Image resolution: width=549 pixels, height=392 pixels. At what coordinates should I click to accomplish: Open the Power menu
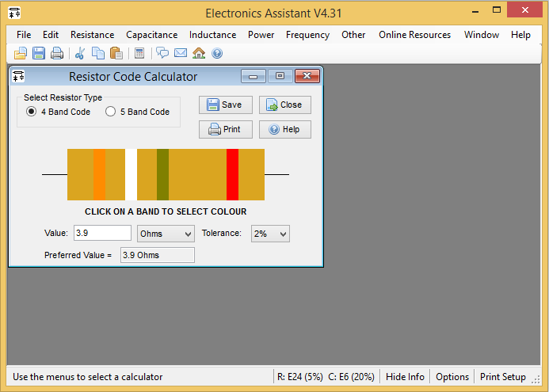coord(261,35)
